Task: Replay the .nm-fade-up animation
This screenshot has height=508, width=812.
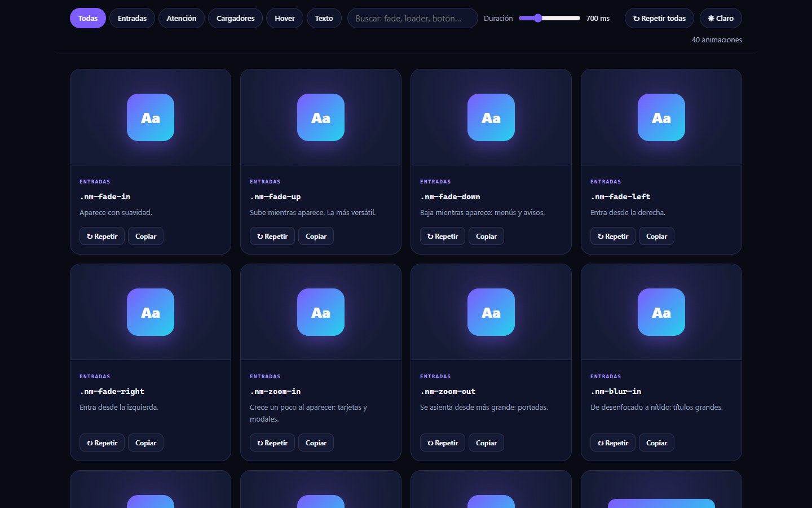Action: [272, 236]
